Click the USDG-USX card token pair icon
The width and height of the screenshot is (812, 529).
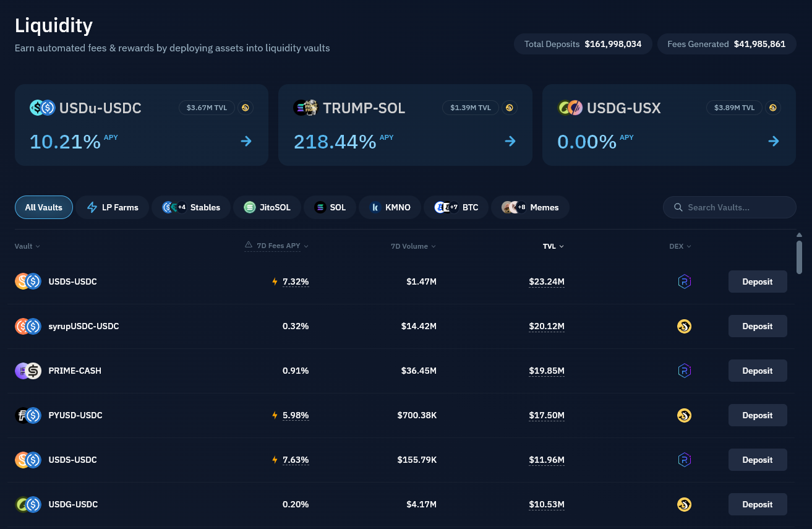[570, 108]
